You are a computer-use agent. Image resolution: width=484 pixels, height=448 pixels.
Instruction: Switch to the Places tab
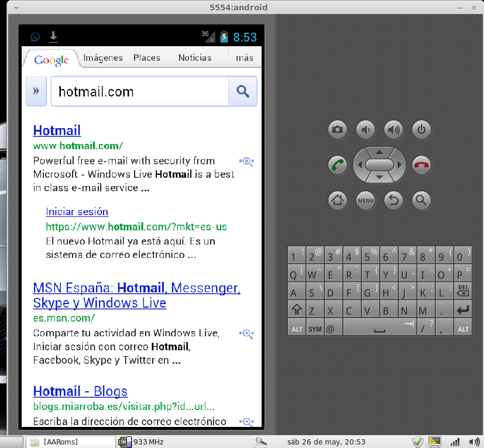pyautogui.click(x=147, y=58)
